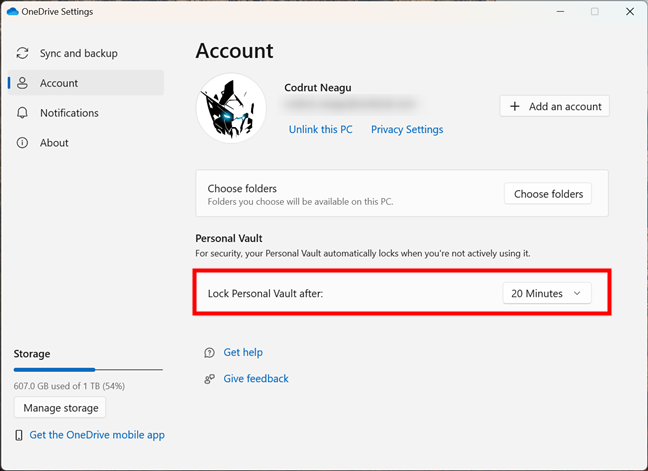Click the Codrut Neagu profile picture
This screenshot has height=471, width=648.
click(x=231, y=108)
